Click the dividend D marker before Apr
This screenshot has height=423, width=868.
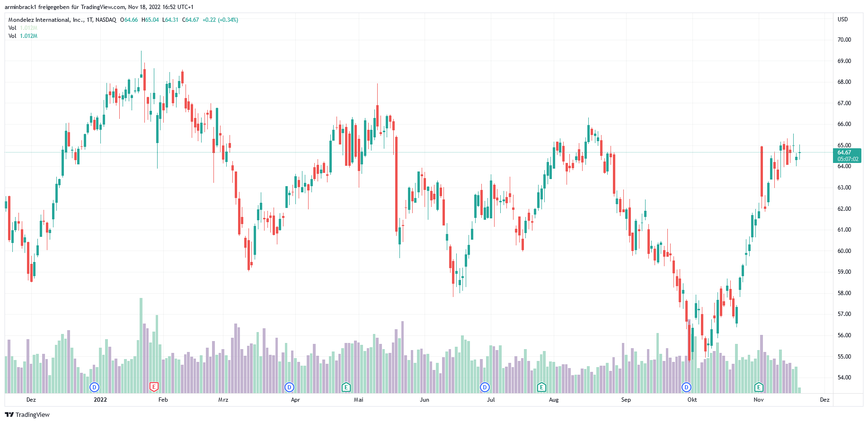pyautogui.click(x=289, y=387)
